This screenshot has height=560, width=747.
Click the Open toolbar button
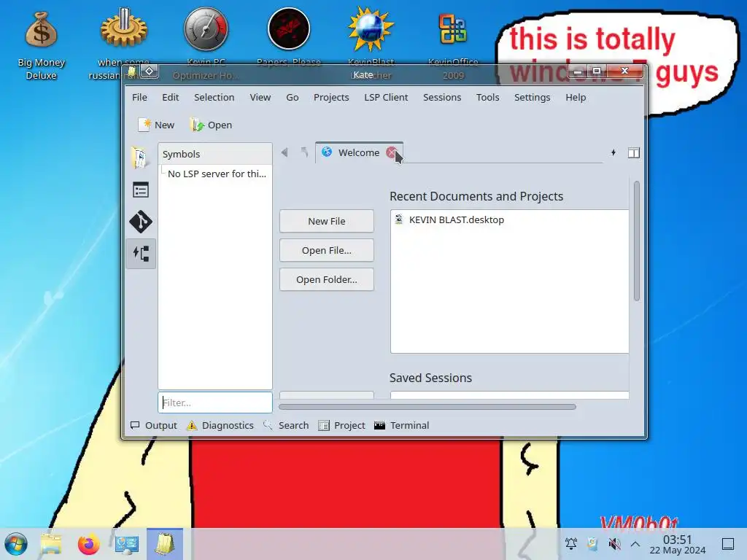point(211,125)
